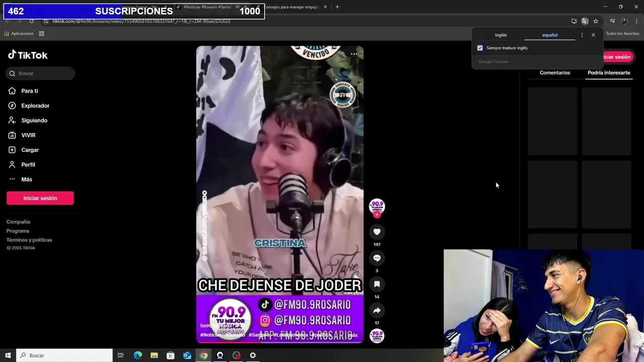Select inglés in Google Translate popup

tap(501, 35)
